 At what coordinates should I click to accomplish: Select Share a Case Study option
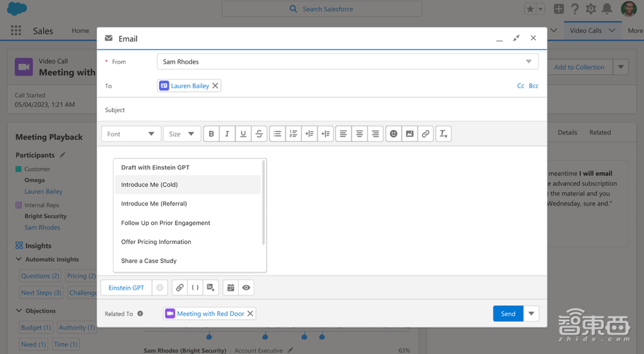point(187,261)
